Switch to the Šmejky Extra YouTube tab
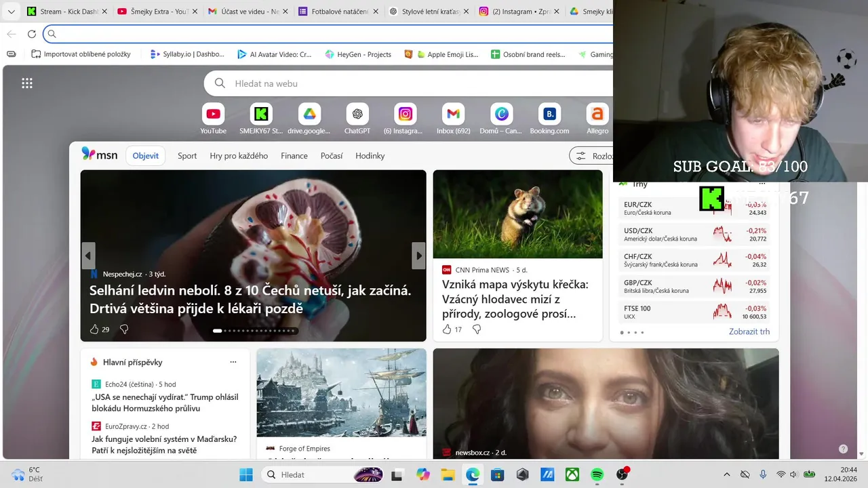The width and height of the screenshot is (868, 488). pos(153,12)
